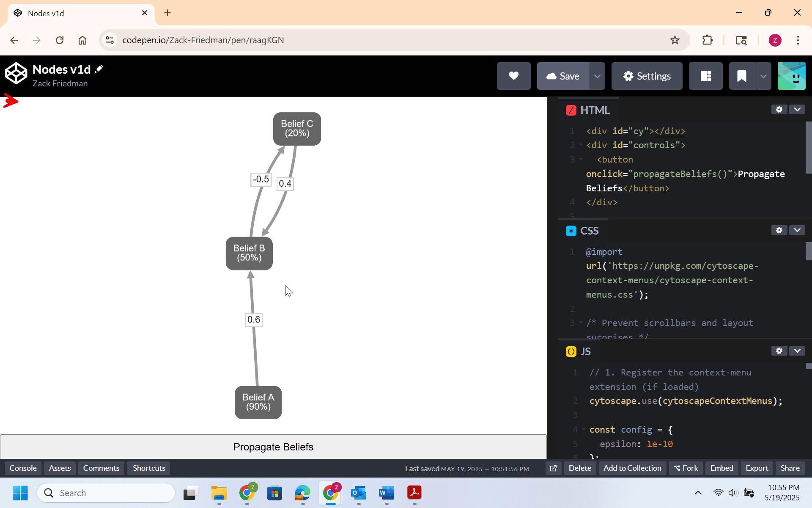Screen dimensions: 812x508
Task: Open the Comments tab
Action: [x=101, y=468]
